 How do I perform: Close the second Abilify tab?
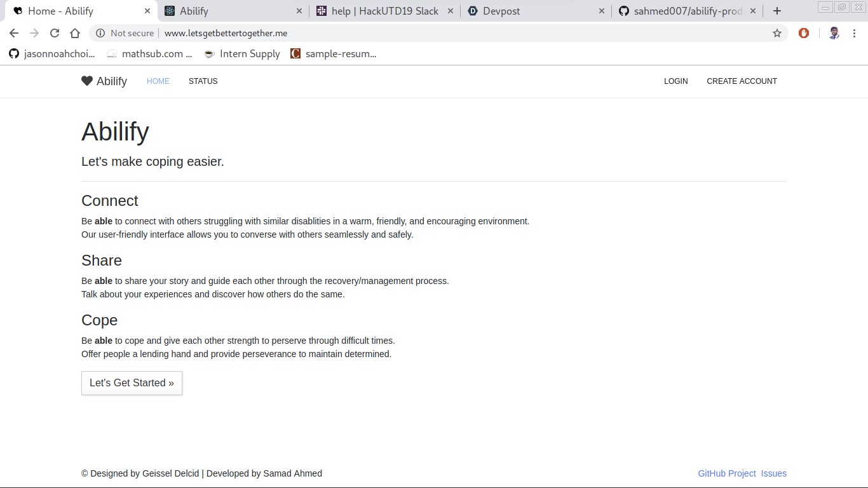point(299,11)
